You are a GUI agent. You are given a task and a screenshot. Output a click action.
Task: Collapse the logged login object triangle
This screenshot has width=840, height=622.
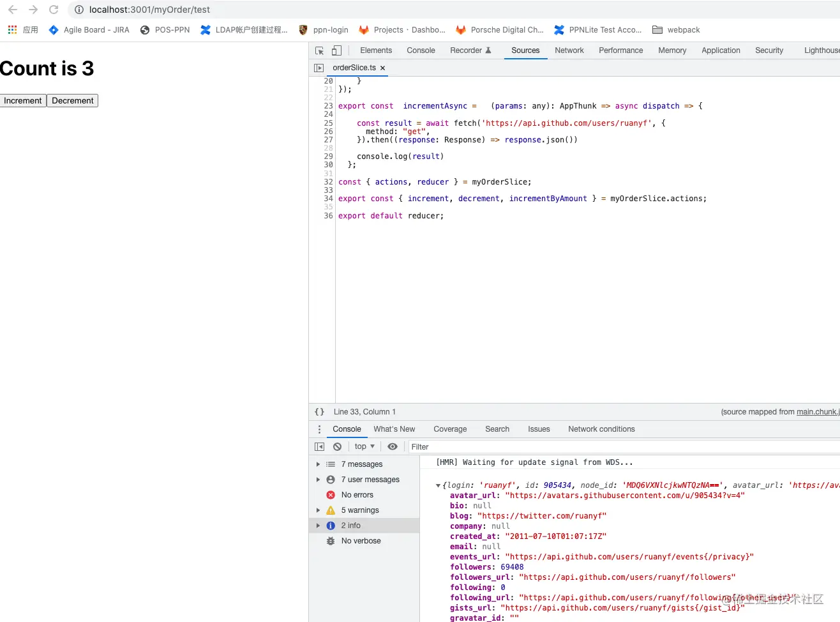point(438,485)
